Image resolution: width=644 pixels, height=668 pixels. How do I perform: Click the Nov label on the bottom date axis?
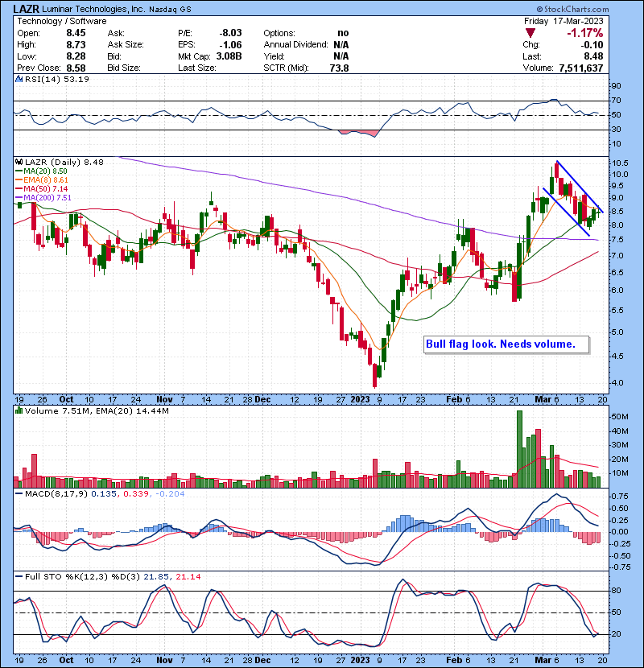[164, 660]
